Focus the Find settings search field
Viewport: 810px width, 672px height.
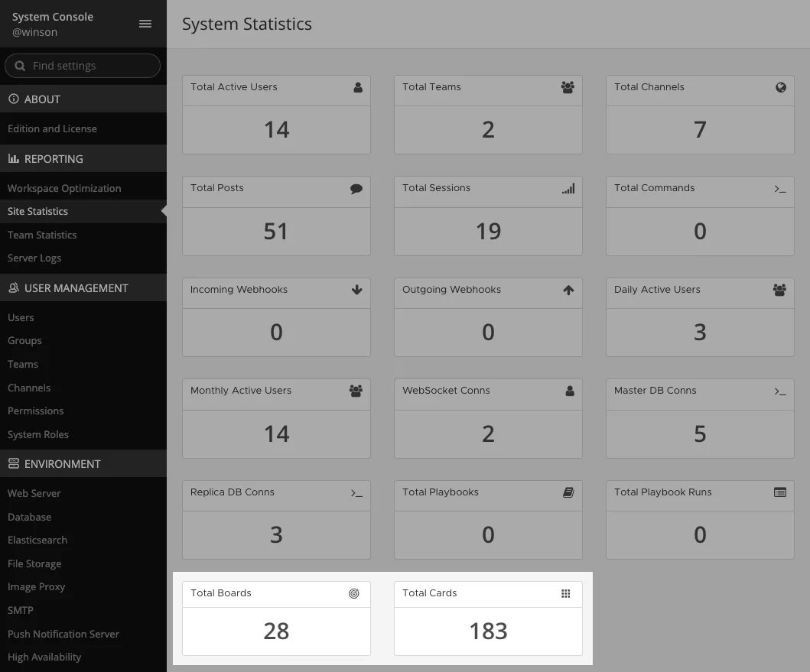point(83,66)
